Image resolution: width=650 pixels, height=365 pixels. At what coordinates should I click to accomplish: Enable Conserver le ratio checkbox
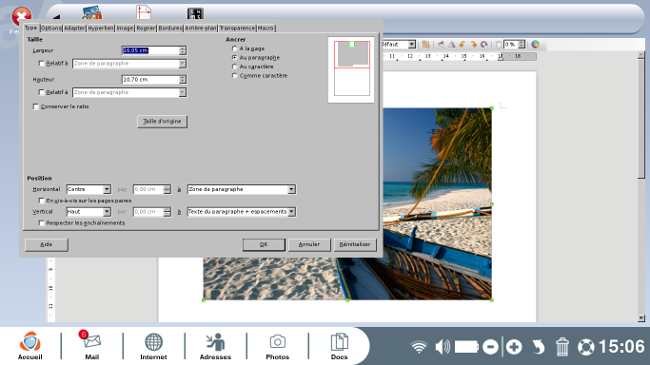36,107
